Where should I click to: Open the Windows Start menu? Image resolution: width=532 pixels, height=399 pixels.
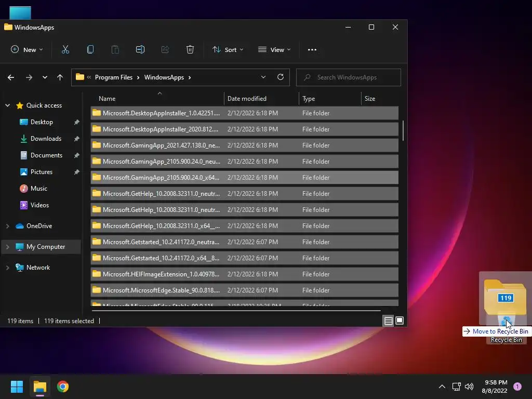pos(17,387)
